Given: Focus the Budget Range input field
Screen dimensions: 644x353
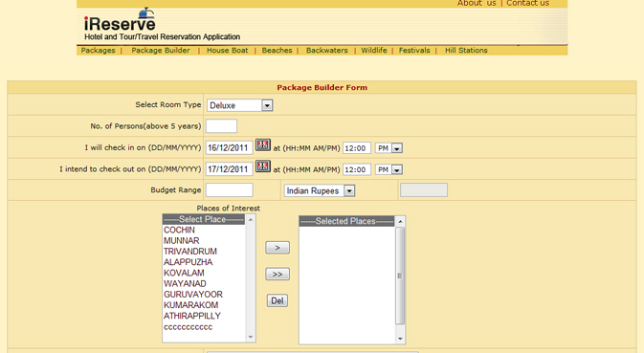Looking at the screenshot, I should click(229, 190).
